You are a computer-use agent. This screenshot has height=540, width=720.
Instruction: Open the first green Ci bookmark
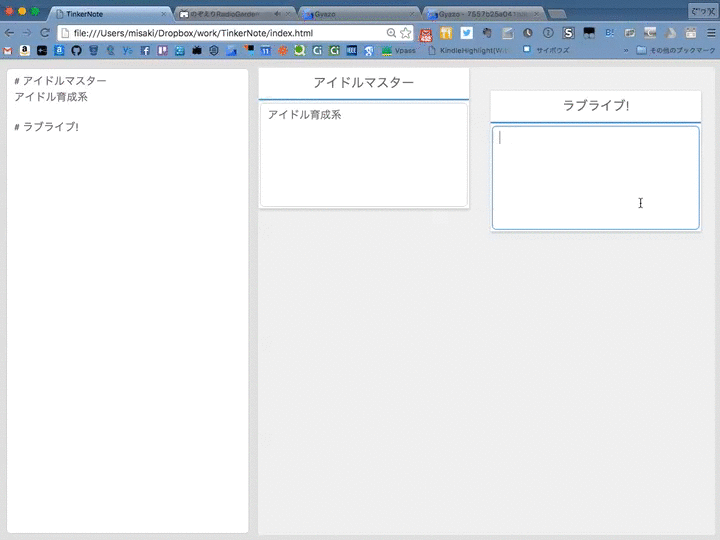pos(317,51)
